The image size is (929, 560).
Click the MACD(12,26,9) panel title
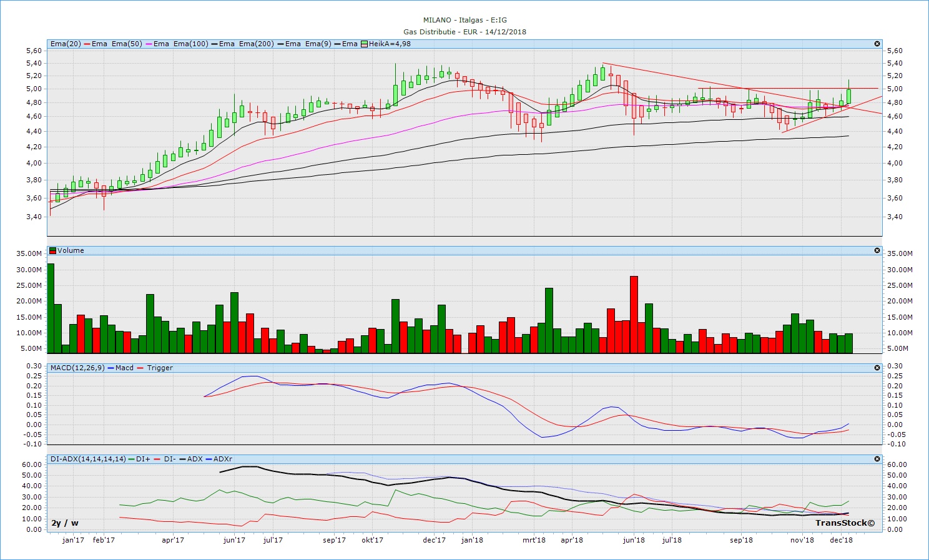(77, 368)
